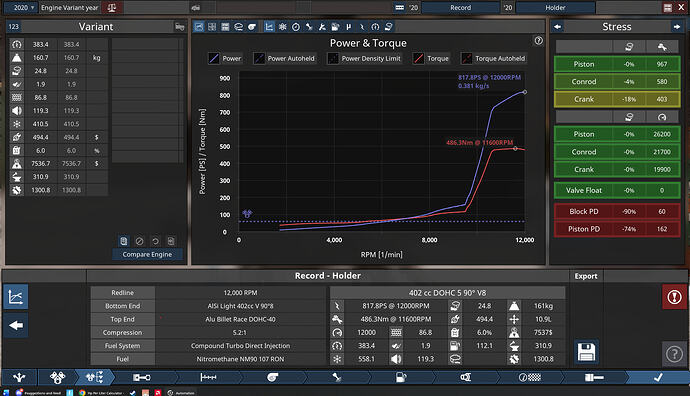Open graph help question mark
This screenshot has width=690, height=396.
coord(539,40)
